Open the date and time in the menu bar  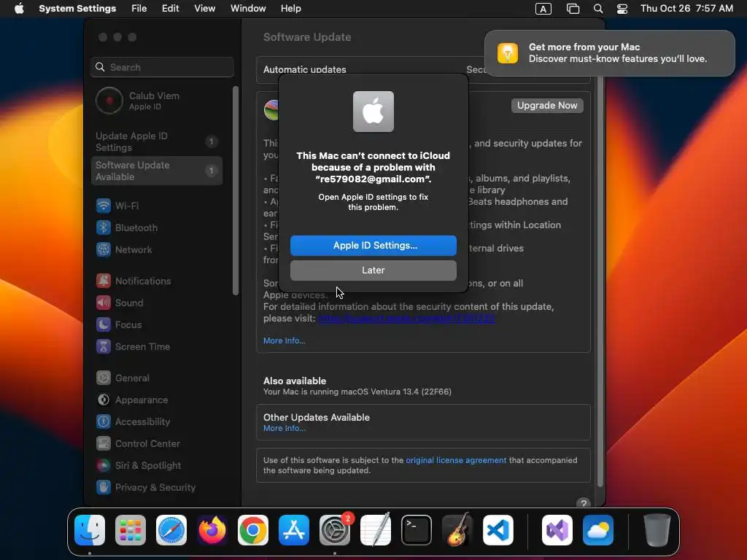686,9
